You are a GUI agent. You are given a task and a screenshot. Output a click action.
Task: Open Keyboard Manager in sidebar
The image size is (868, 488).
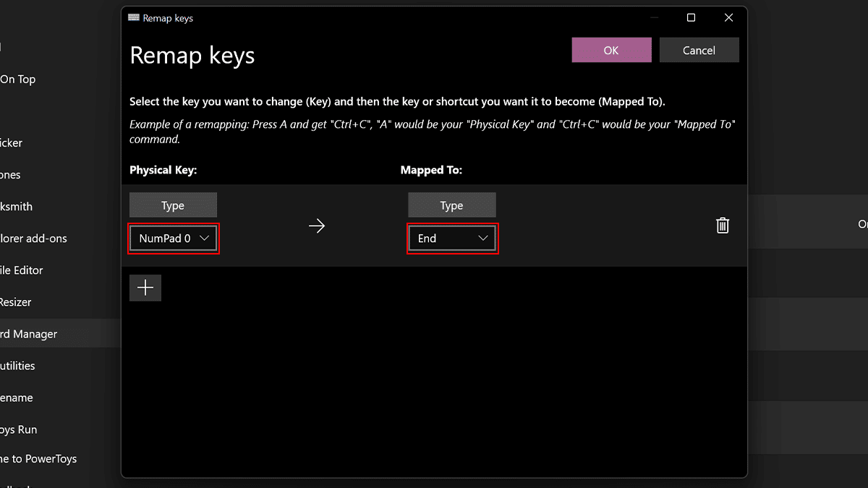tap(29, 334)
